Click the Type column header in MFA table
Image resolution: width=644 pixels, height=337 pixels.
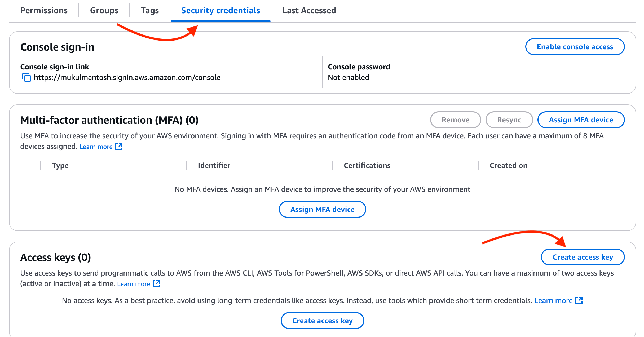(60, 166)
